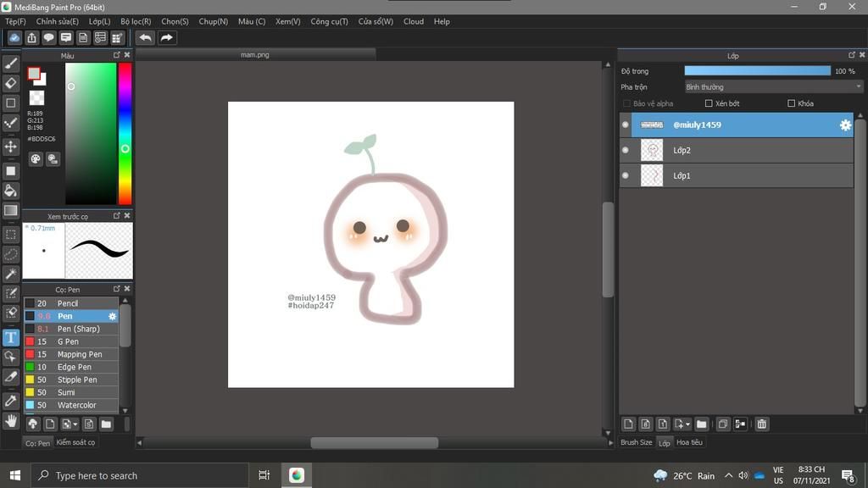Open the Cửa sổ(W) menu
The image size is (868, 488).
pyautogui.click(x=376, y=21)
